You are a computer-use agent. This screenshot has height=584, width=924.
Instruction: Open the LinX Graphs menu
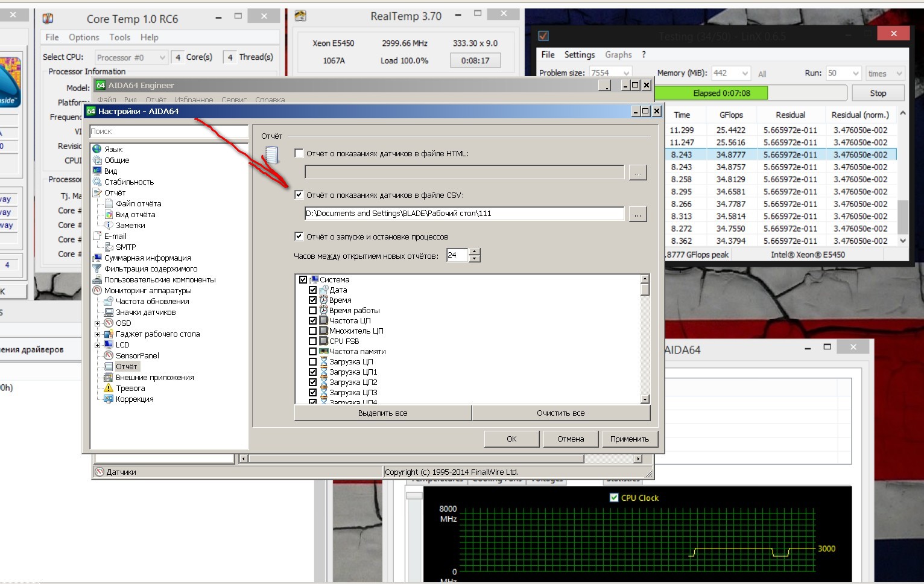(x=618, y=54)
